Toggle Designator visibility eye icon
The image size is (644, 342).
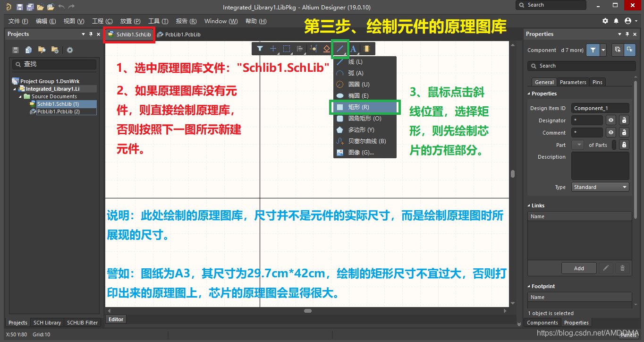click(x=611, y=120)
